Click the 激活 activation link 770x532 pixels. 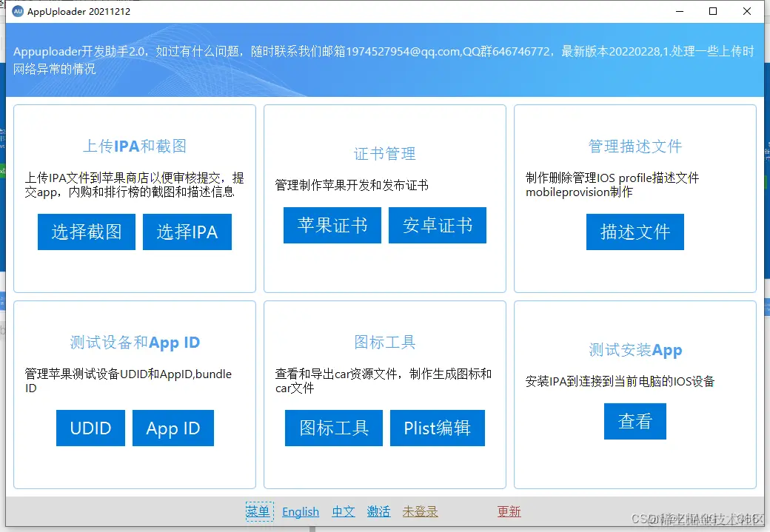click(x=378, y=512)
